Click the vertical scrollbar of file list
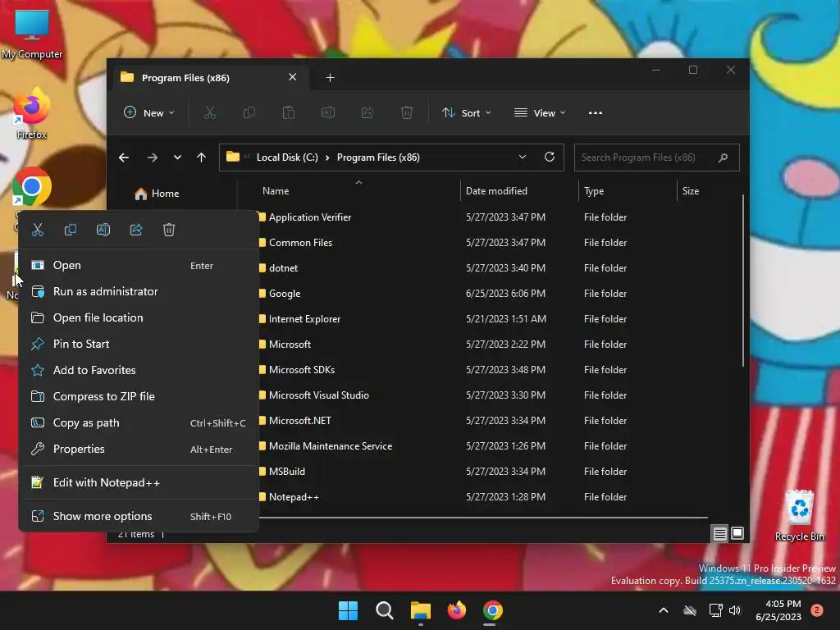Viewport: 840px width, 630px height. point(743,281)
